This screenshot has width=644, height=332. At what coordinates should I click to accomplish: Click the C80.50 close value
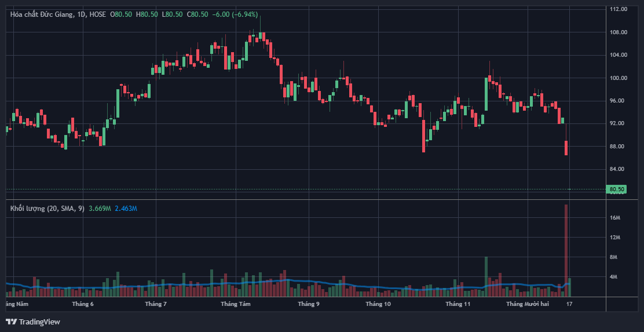(x=197, y=14)
